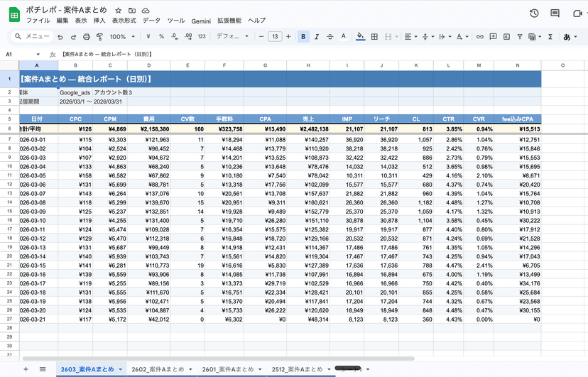Screen dimensions: 588x377
Task: Open text color picker
Action: [x=343, y=36]
